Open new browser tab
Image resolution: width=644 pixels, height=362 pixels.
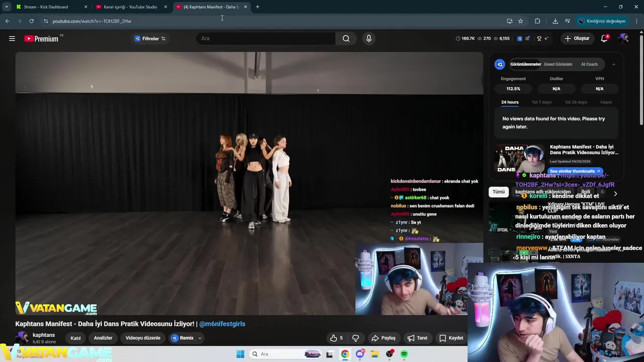point(258,7)
